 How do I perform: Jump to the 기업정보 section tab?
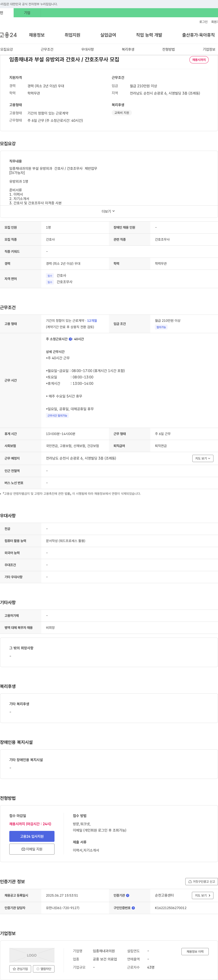(209, 50)
